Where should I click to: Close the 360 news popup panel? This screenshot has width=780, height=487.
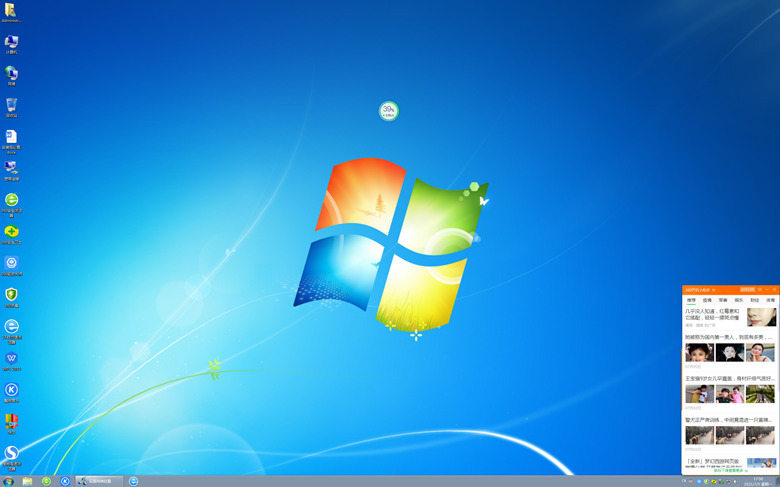click(774, 289)
